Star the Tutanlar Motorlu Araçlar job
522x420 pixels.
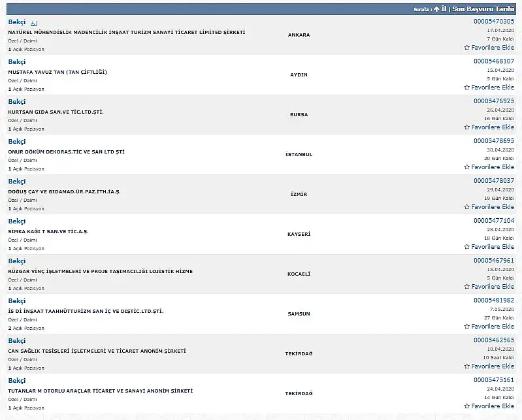(x=466, y=406)
